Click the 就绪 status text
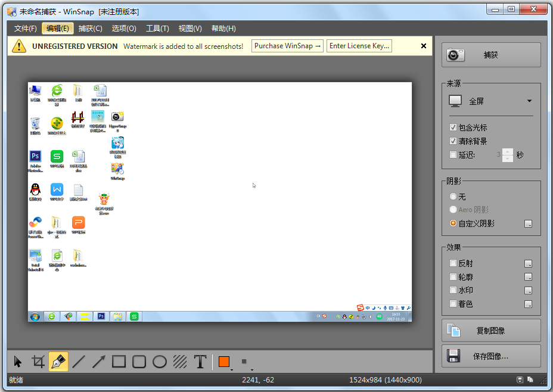 16,380
